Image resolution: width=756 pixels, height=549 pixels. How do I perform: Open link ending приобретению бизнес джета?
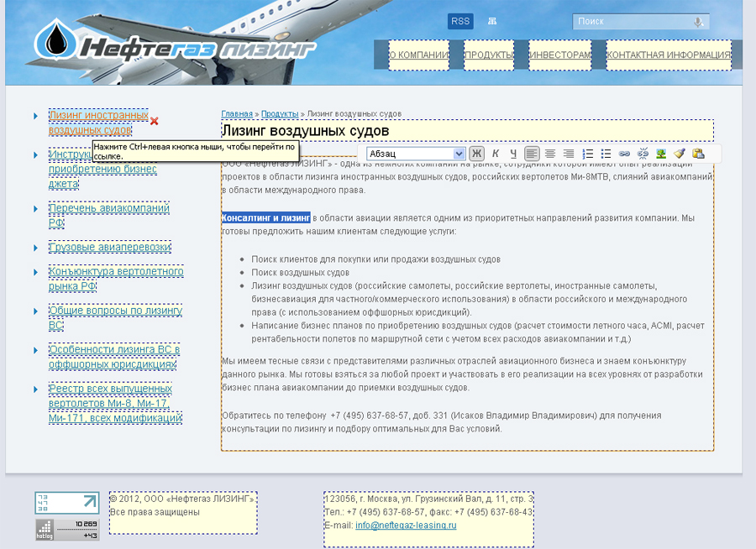pyautogui.click(x=102, y=176)
